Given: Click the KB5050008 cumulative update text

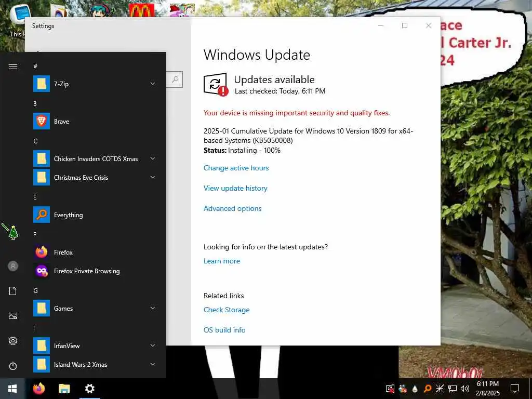Looking at the screenshot, I should coord(308,136).
